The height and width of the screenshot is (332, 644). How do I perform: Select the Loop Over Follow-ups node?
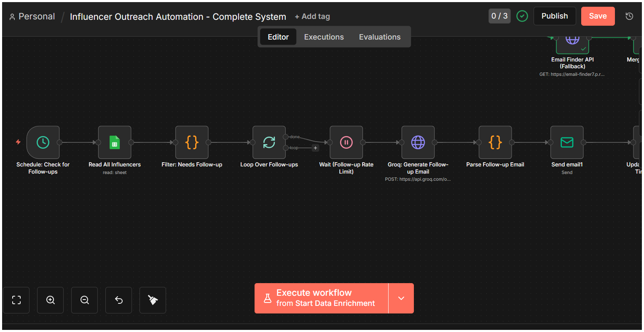[x=269, y=142]
